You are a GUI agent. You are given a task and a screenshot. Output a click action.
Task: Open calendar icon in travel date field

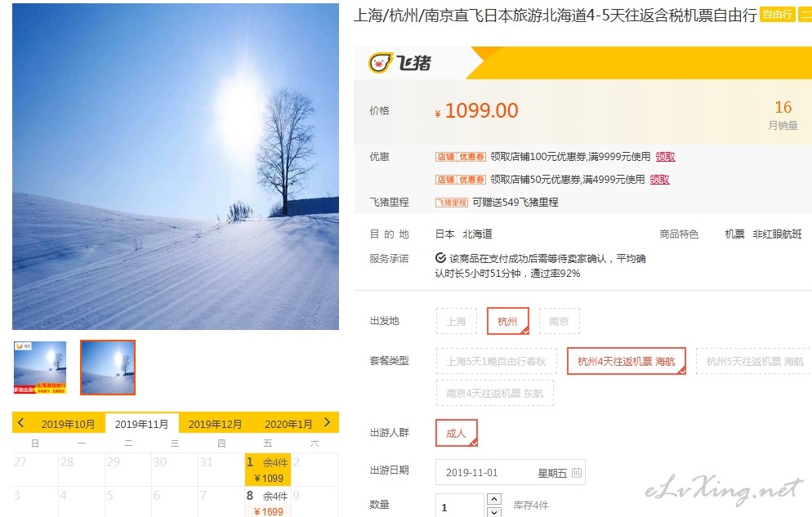click(x=577, y=473)
